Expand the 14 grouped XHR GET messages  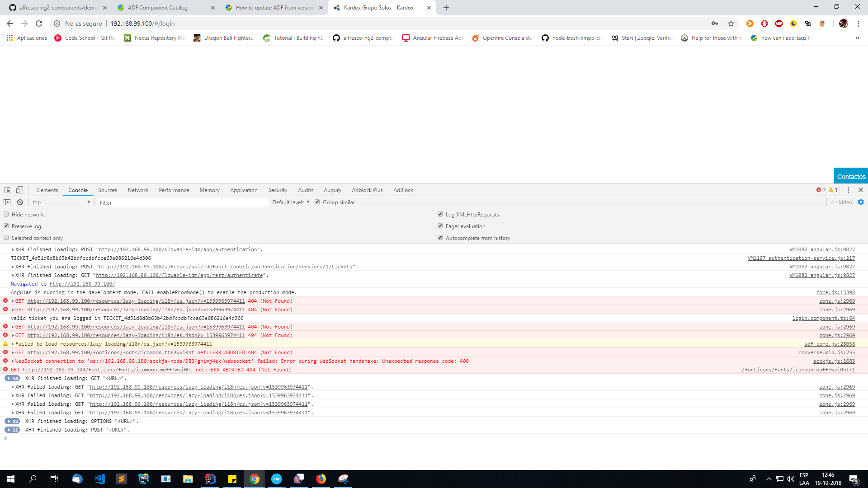pyautogui.click(x=12, y=378)
